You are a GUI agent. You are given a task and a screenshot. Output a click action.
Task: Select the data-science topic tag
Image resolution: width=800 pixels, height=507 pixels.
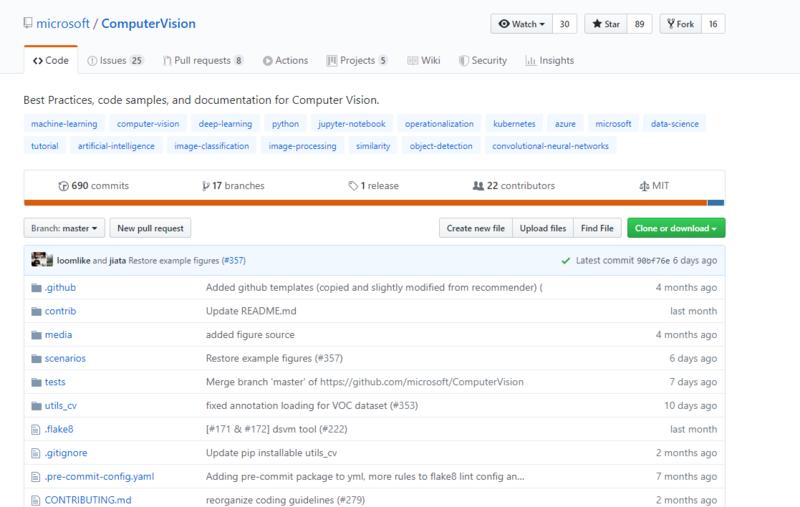[x=674, y=123]
